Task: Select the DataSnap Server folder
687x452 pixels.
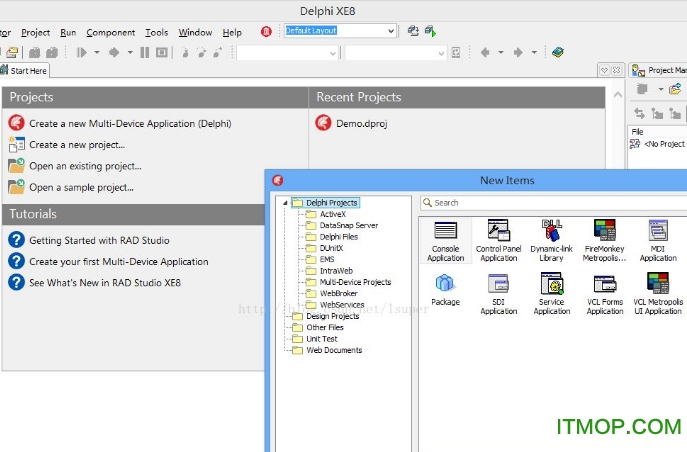Action: [x=348, y=226]
